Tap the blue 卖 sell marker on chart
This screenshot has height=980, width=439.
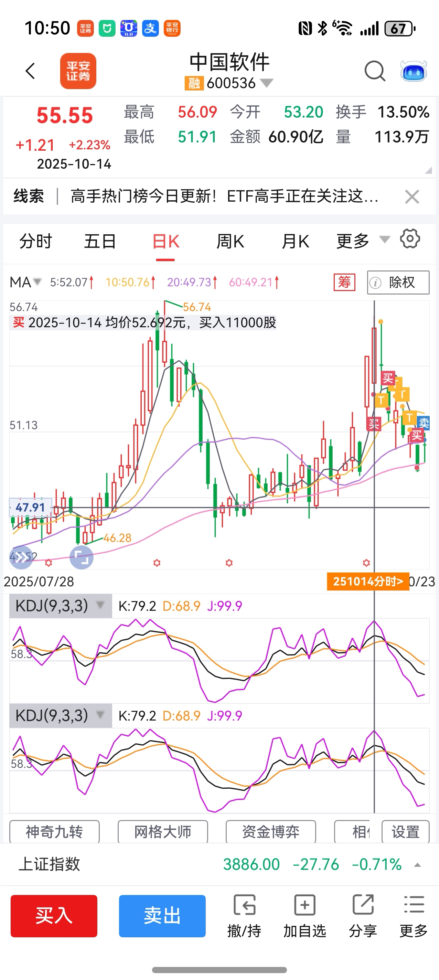tap(424, 423)
